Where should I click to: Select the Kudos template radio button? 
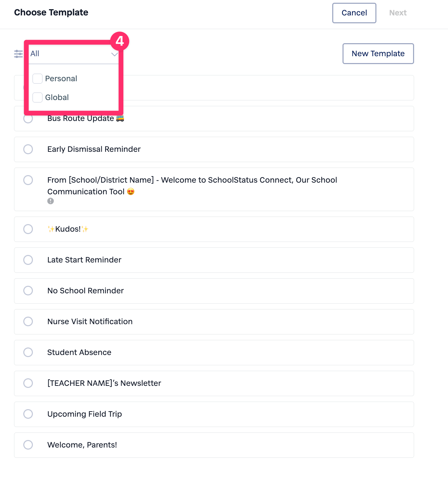[28, 229]
